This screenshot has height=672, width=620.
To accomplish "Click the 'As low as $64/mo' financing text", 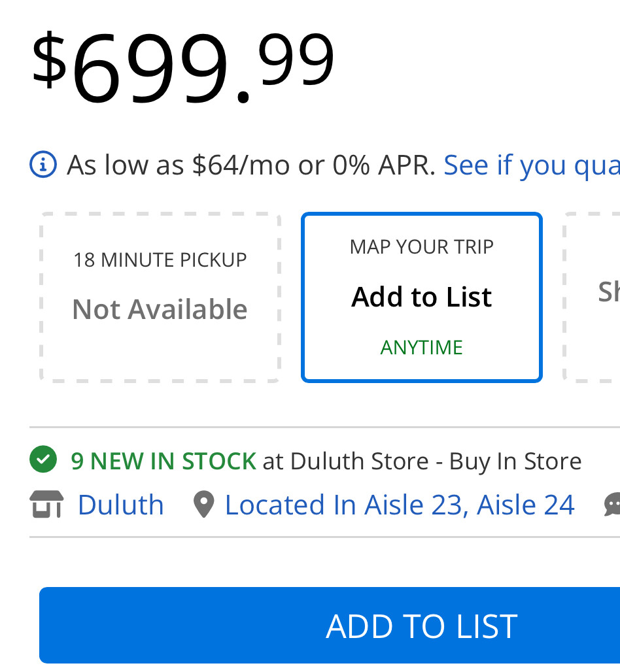I will click(x=251, y=165).
